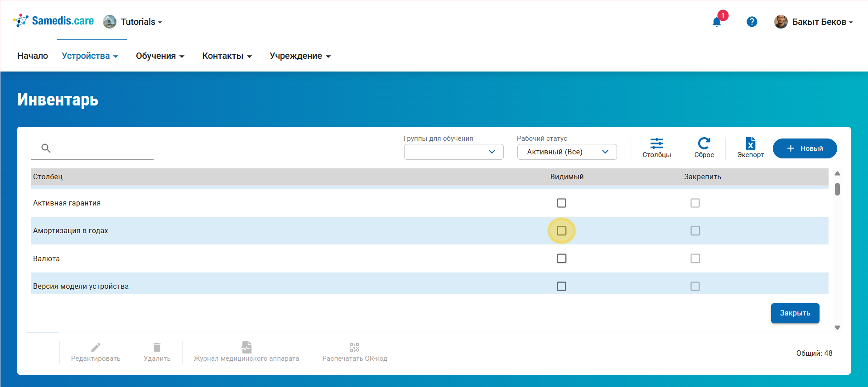Open the Группы для обучения dropdown
The image size is (868, 387).
point(453,152)
